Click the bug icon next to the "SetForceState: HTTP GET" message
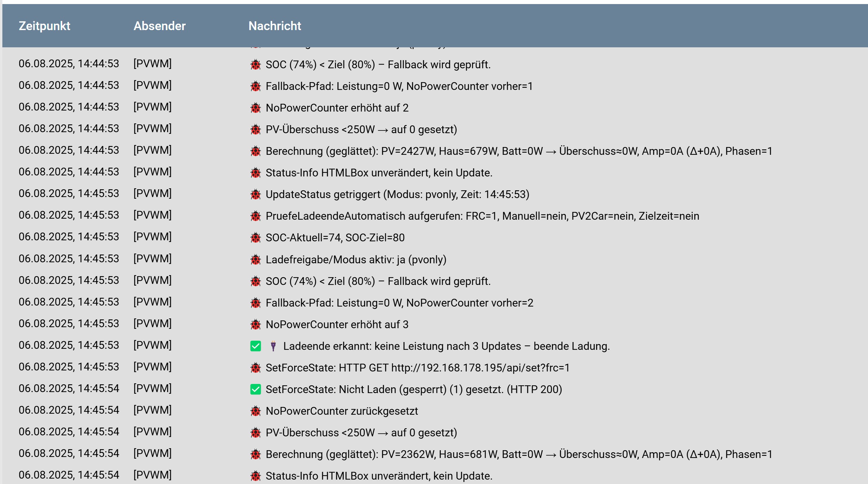The image size is (868, 484). click(x=256, y=368)
